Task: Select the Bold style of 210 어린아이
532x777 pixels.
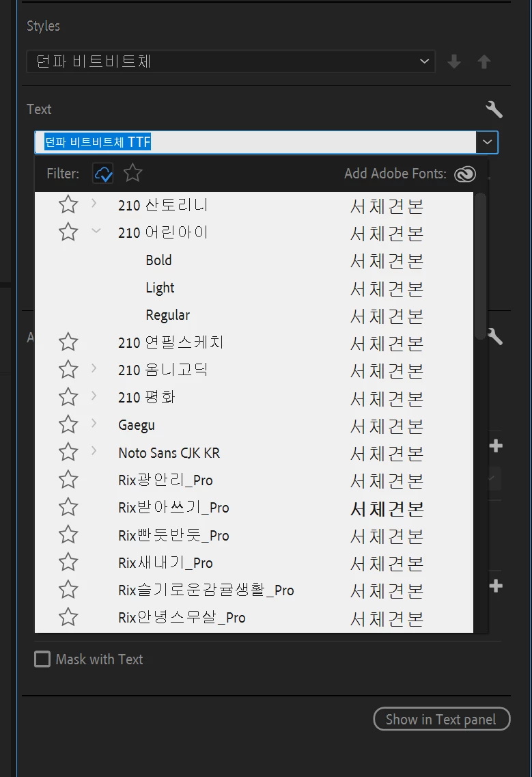Action: pos(158,260)
